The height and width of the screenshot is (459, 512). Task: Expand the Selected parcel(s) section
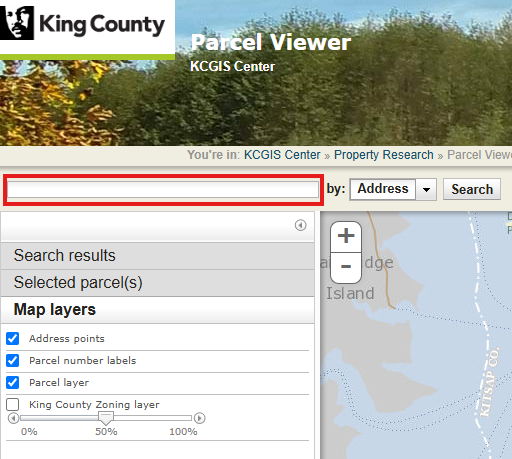click(157, 283)
